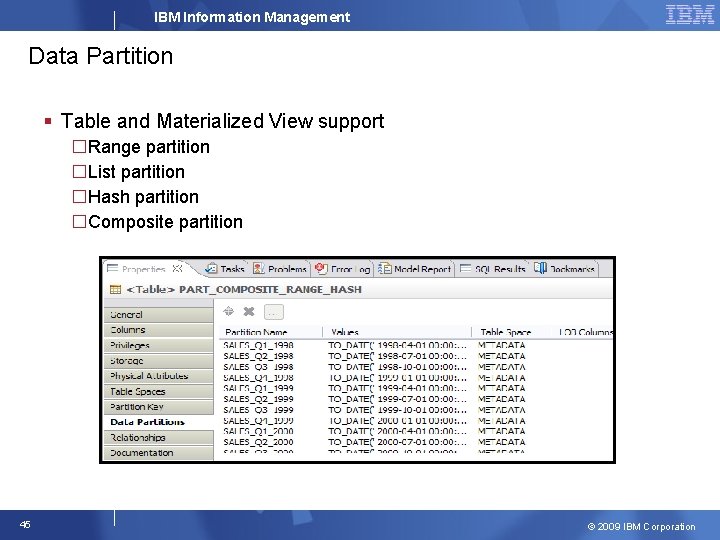
Task: Select the Columns properties section
Action: tap(159, 330)
